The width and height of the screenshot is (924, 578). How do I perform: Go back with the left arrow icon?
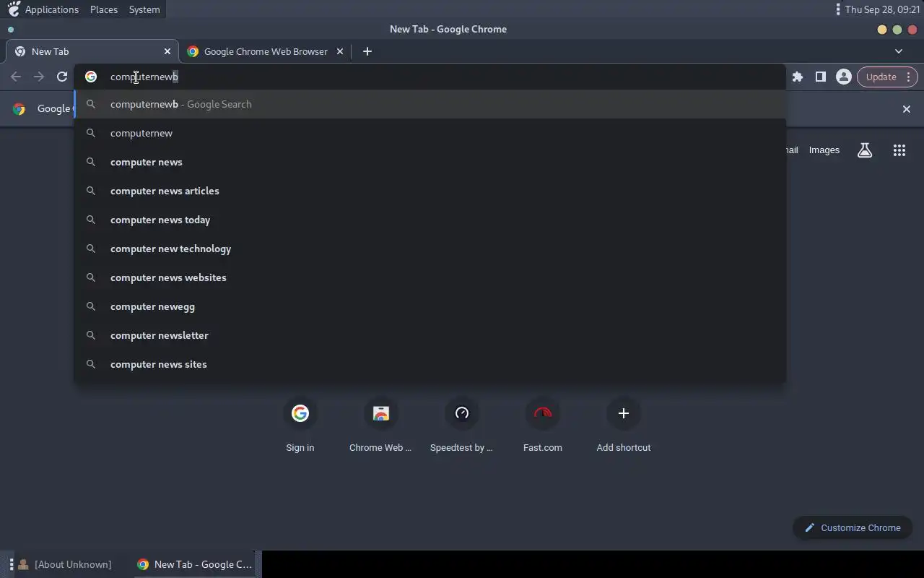pos(16,77)
